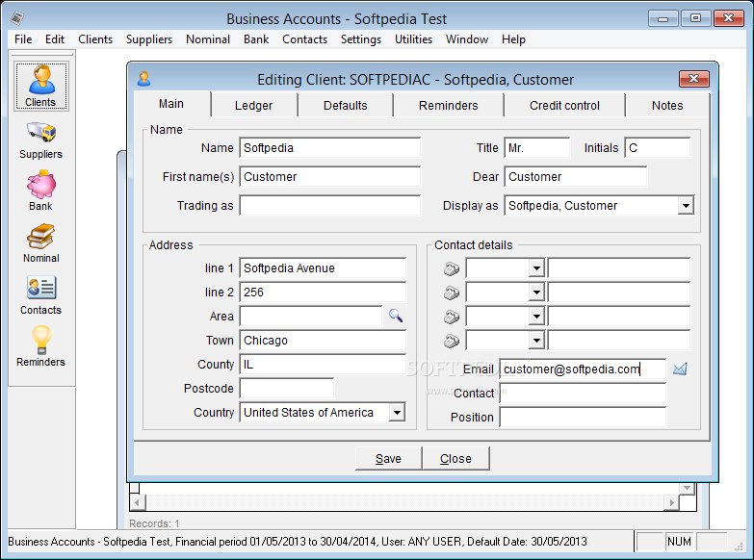
Task: Click the empty Postcode field
Action: click(x=287, y=389)
